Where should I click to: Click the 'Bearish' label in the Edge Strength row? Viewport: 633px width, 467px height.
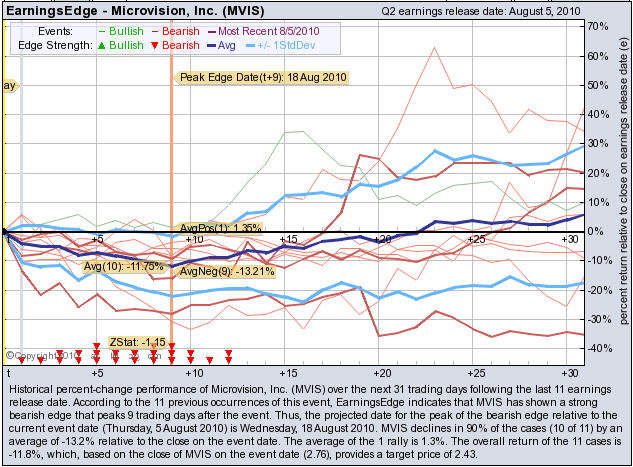click(180, 45)
